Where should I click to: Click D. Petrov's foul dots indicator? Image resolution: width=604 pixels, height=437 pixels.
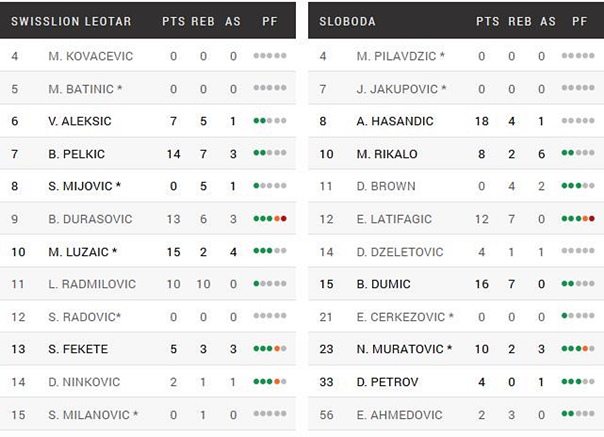click(x=578, y=382)
